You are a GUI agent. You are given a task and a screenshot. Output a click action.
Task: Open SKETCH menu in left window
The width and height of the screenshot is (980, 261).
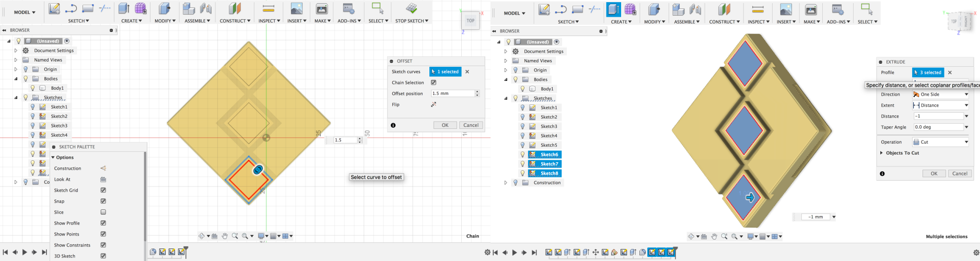78,21
